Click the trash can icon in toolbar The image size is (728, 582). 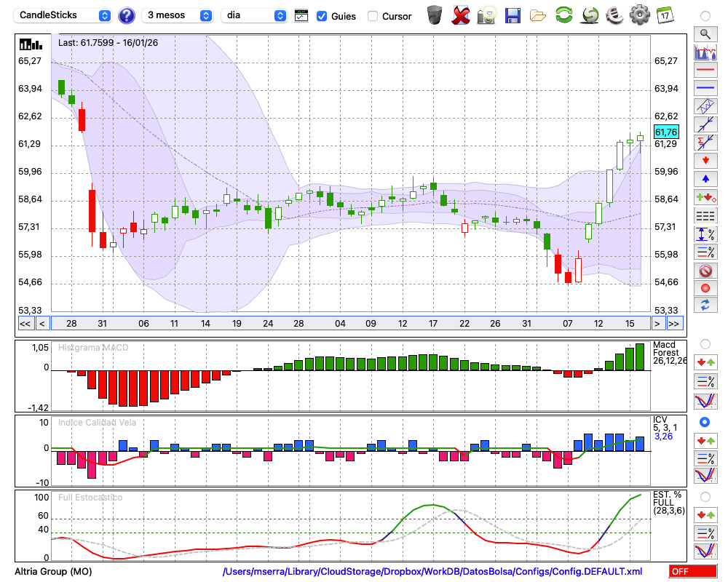pos(435,15)
